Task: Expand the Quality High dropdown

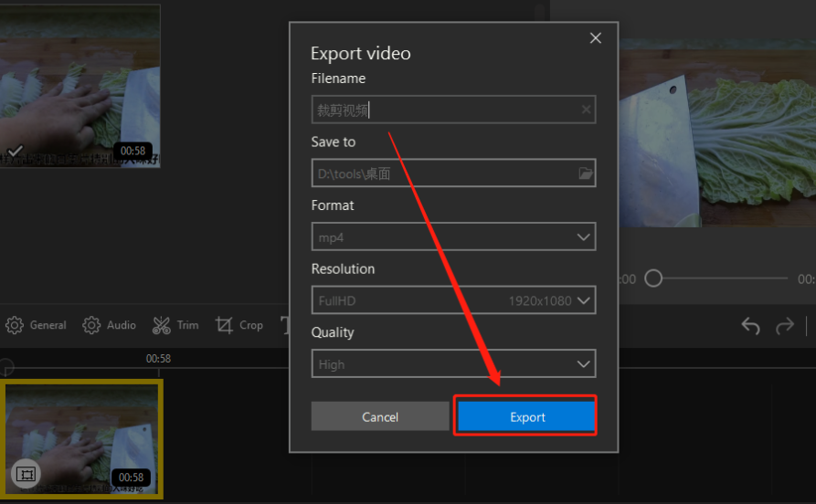Action: (584, 364)
